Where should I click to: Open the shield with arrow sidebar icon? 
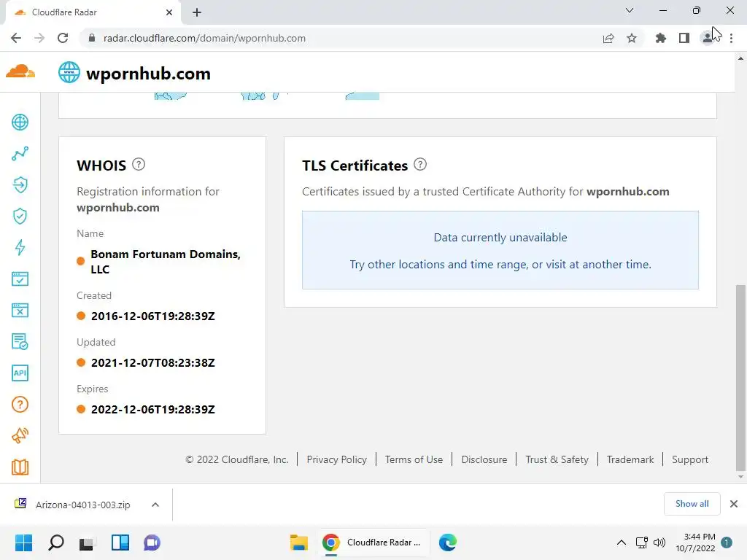point(20,184)
